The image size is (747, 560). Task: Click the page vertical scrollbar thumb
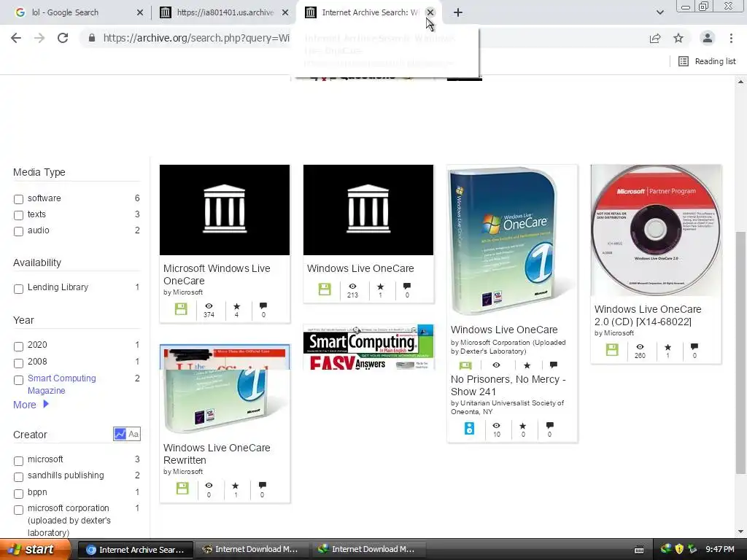(740, 352)
